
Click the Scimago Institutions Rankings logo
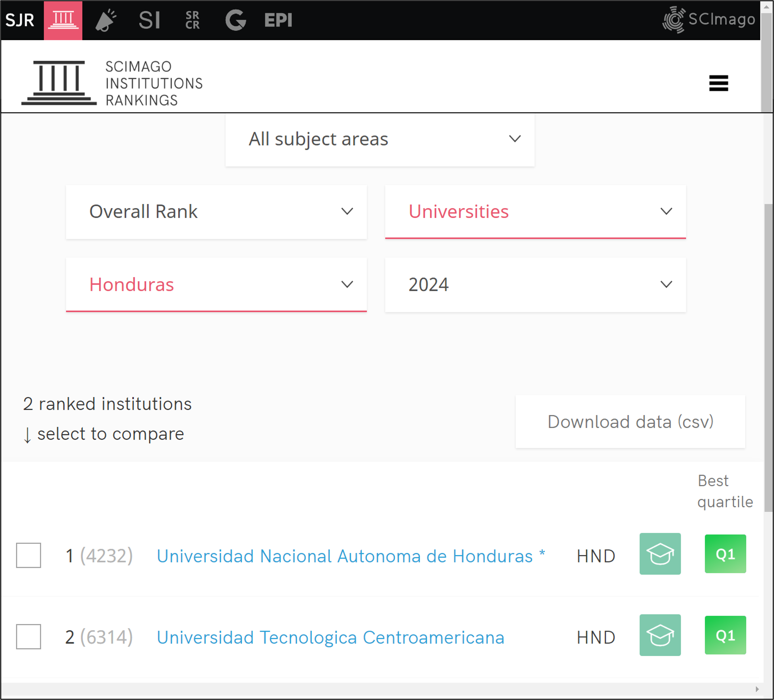(x=112, y=83)
